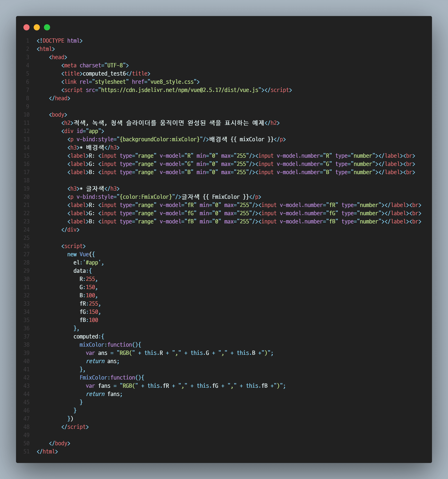Click the fB:100 data value
This screenshot has height=479, width=448.
coord(89,320)
